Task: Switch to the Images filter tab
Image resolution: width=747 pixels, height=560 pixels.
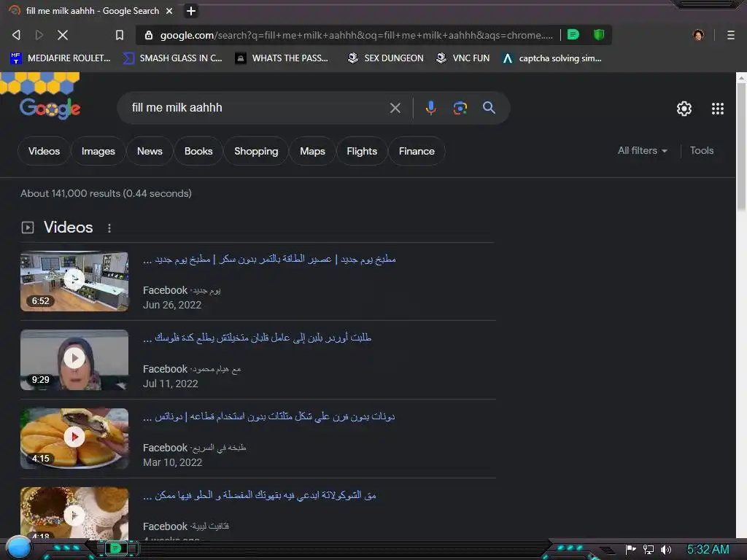Action: (98, 151)
